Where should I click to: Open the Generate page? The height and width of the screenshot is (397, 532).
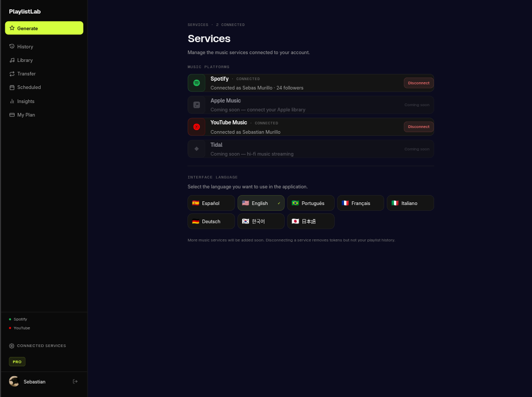[44, 28]
